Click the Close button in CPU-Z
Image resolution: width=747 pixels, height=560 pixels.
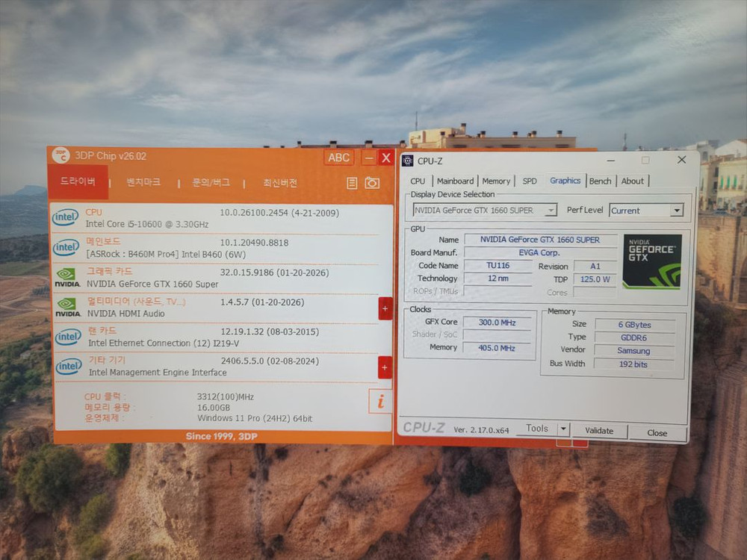click(x=657, y=433)
